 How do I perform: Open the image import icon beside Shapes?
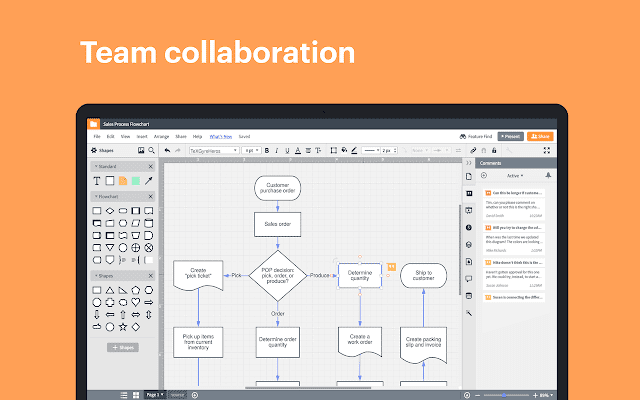tap(139, 150)
